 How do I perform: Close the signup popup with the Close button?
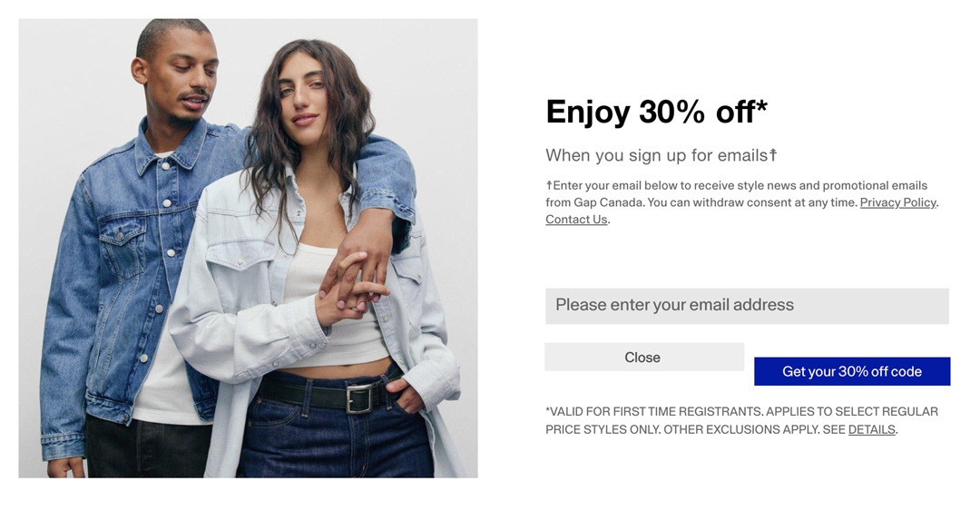pyautogui.click(x=644, y=357)
